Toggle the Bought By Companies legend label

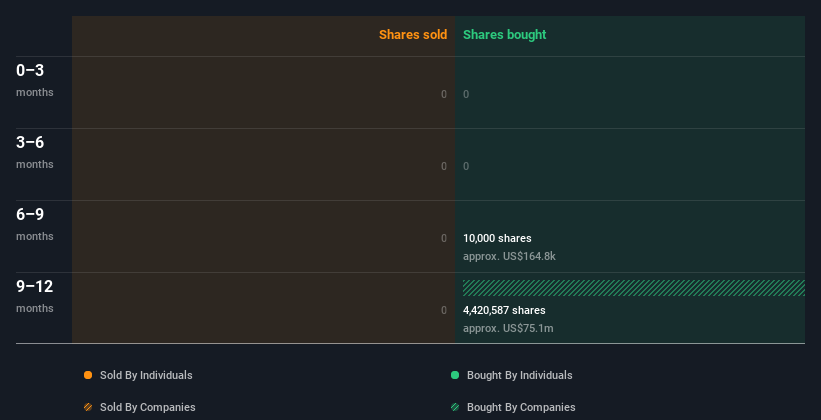pyautogui.click(x=521, y=407)
